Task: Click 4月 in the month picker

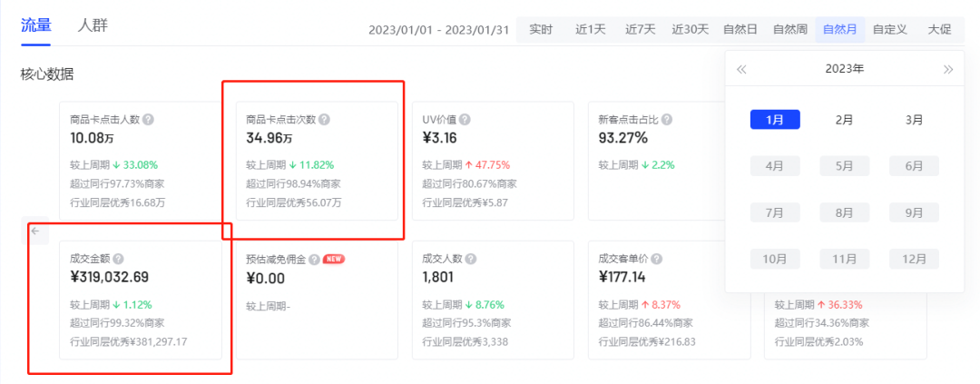Action: pos(775,166)
